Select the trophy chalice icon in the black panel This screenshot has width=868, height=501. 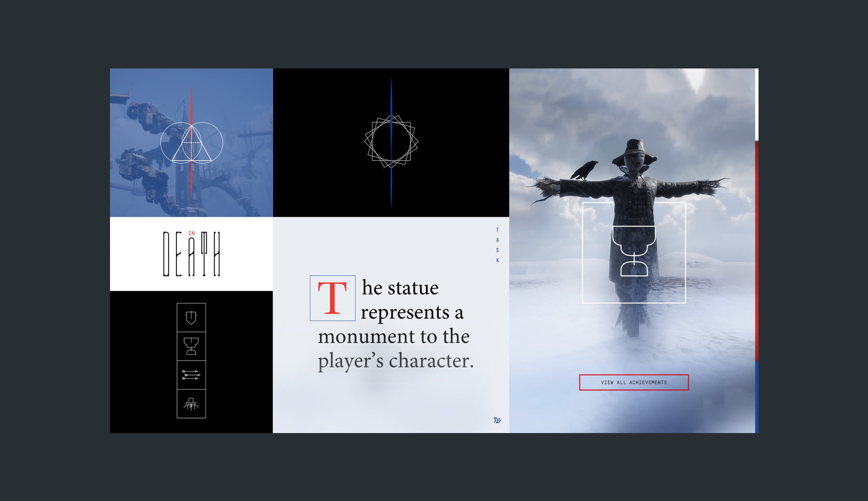click(191, 346)
